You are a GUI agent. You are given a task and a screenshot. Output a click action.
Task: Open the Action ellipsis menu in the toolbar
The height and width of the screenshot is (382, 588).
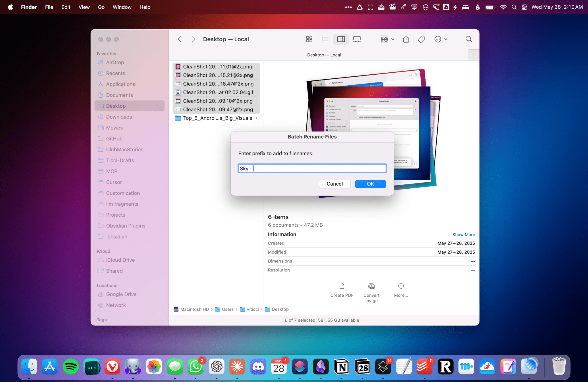441,39
